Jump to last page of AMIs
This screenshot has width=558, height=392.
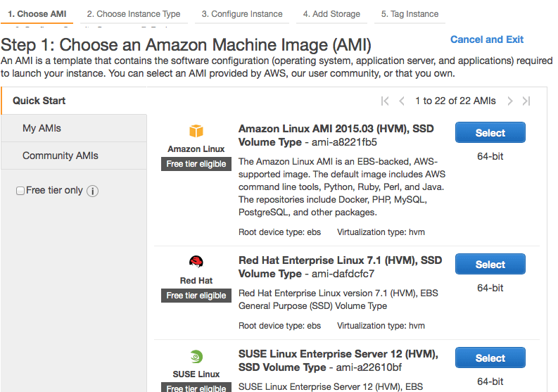(526, 101)
